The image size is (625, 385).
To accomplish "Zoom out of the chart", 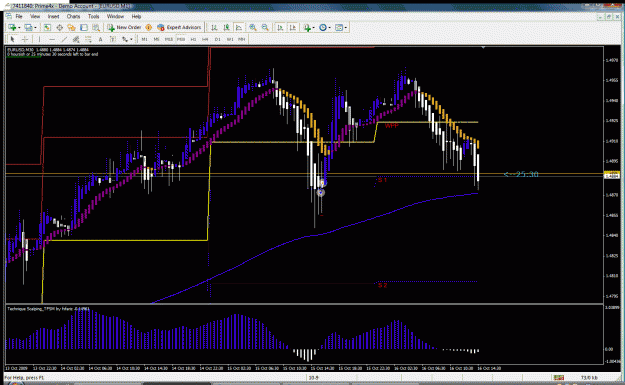I will point(265,27).
